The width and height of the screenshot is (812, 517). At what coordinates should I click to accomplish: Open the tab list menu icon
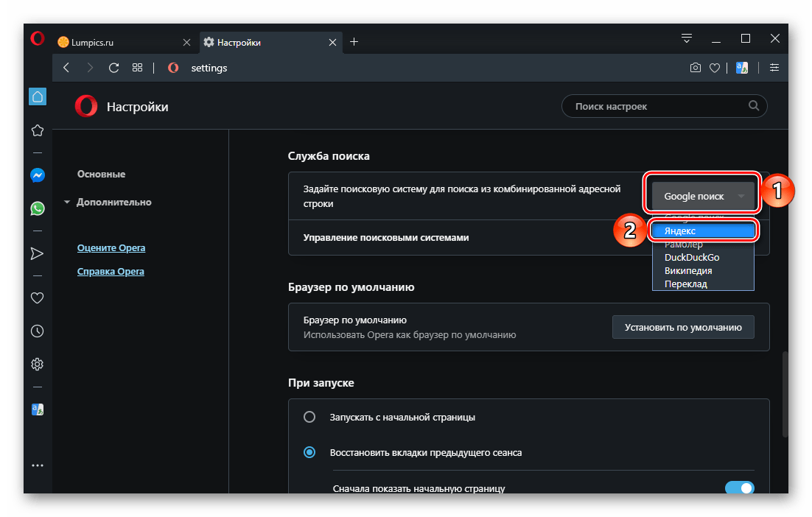687,38
